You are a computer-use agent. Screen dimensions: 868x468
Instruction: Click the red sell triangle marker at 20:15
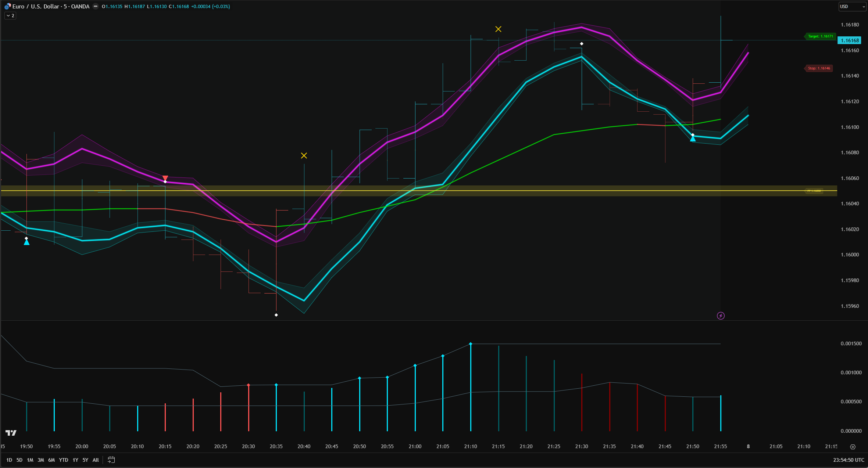click(165, 178)
